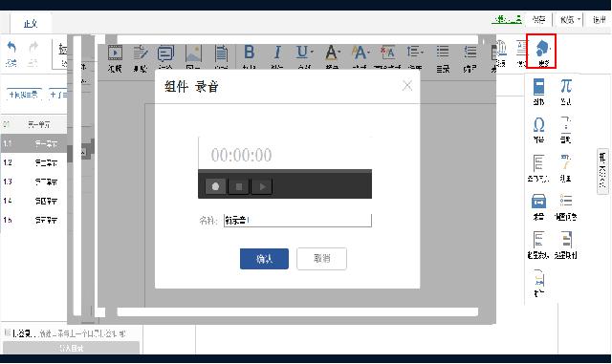Select outline row 1.3

[33, 182]
